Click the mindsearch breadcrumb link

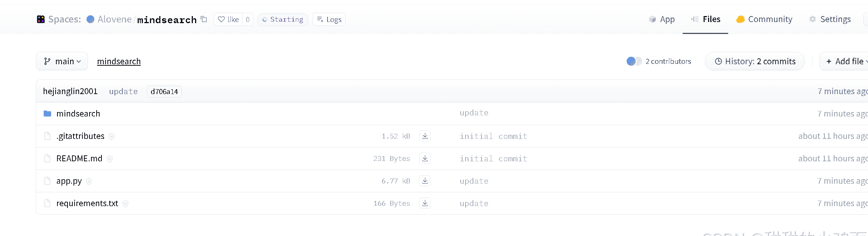[119, 61]
